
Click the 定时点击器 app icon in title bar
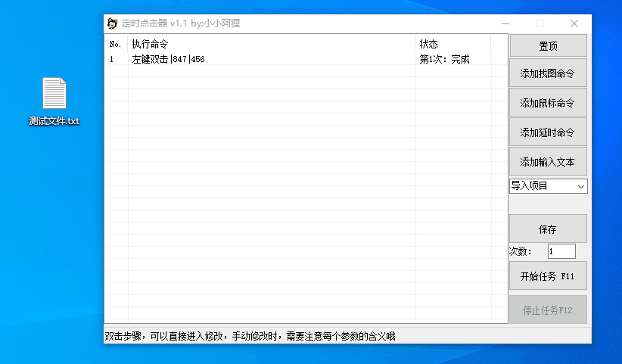[112, 23]
